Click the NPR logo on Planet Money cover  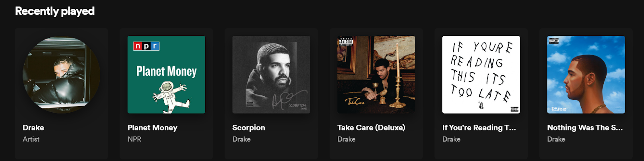(x=147, y=46)
